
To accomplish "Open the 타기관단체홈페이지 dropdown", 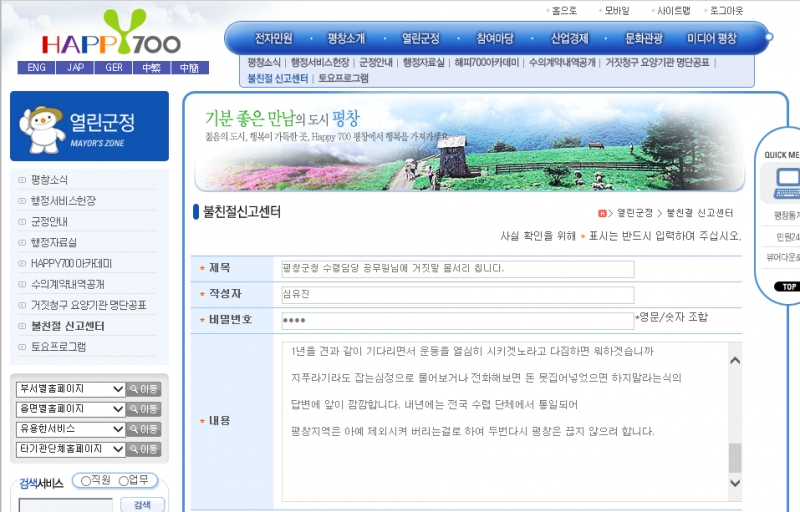I will coord(70,449).
